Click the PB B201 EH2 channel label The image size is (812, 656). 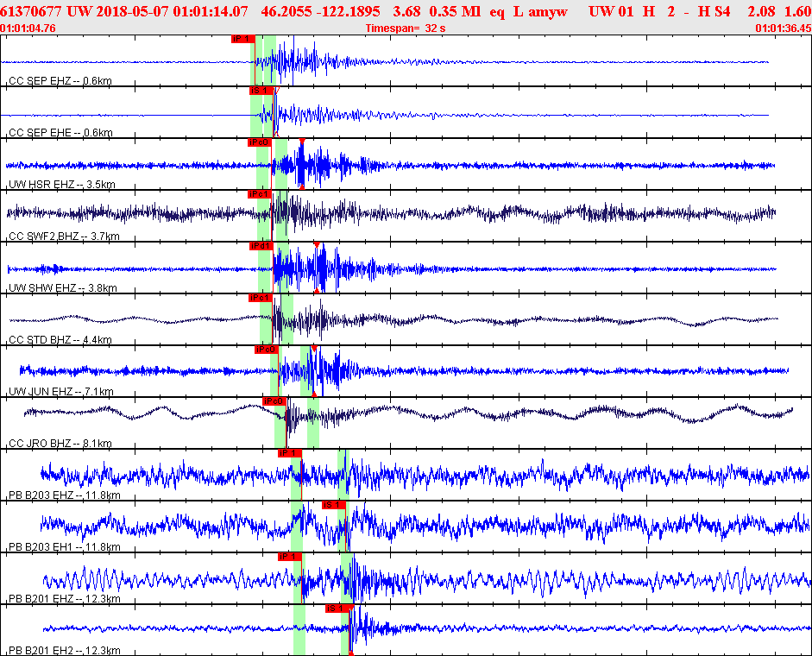pyautogui.click(x=64, y=651)
